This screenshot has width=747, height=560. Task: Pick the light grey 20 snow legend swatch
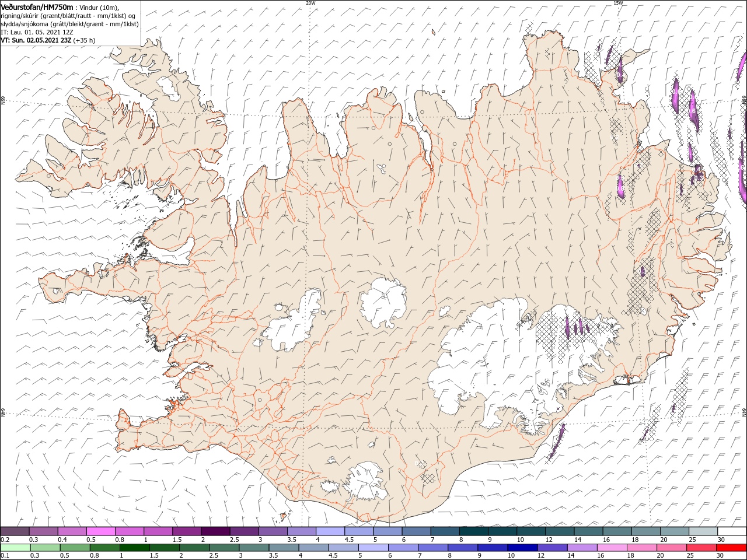pos(674,531)
